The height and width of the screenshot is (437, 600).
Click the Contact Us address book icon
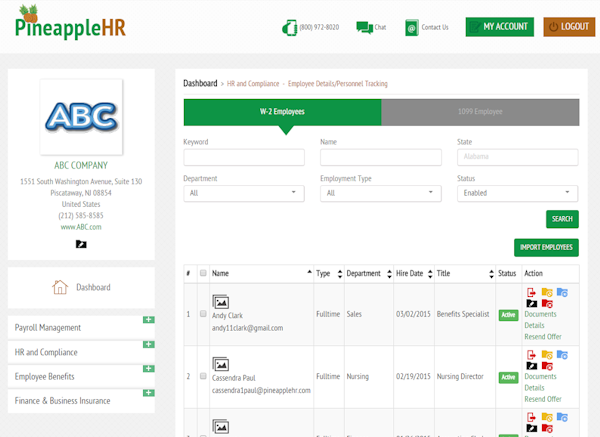pyautogui.click(x=411, y=28)
